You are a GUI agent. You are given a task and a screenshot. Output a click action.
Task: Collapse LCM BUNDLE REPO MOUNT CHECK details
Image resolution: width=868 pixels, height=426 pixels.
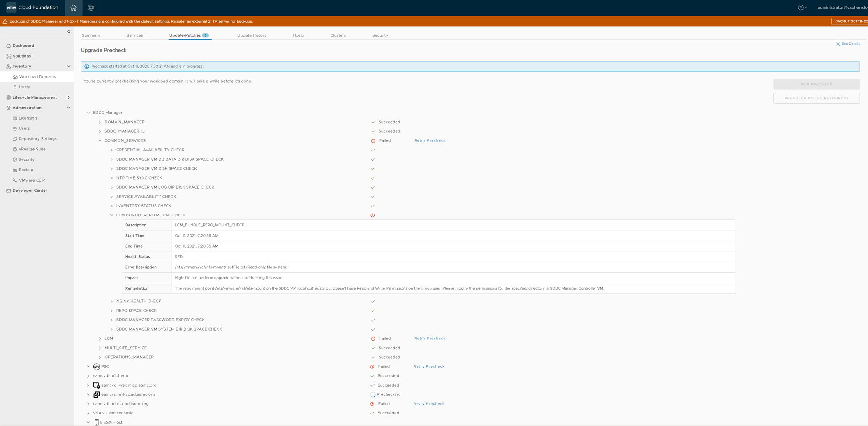[111, 215]
